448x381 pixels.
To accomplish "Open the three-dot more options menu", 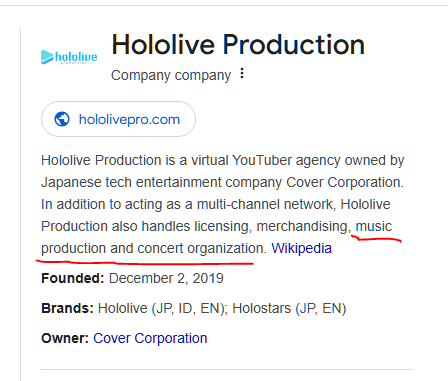I will [242, 73].
